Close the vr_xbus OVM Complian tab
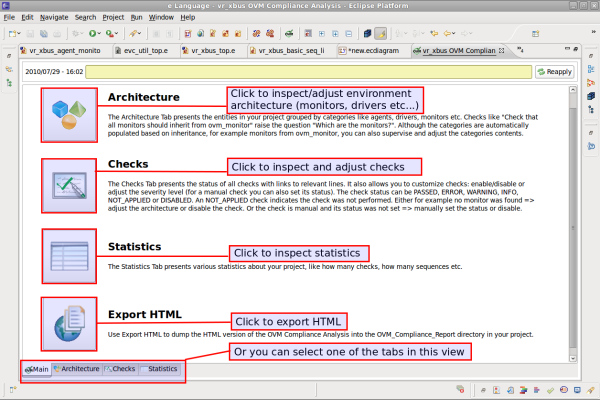 pos(501,51)
